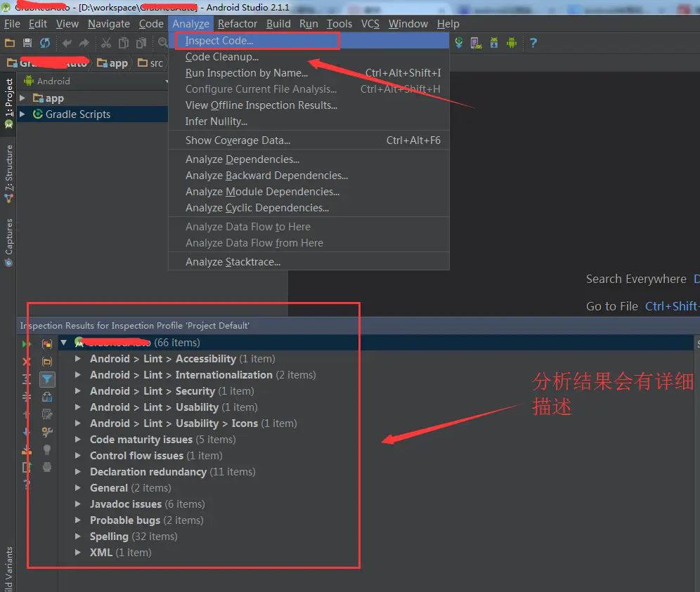Select Analyze Cyclic Dependencies entry
The height and width of the screenshot is (592, 700).
tap(309, 208)
